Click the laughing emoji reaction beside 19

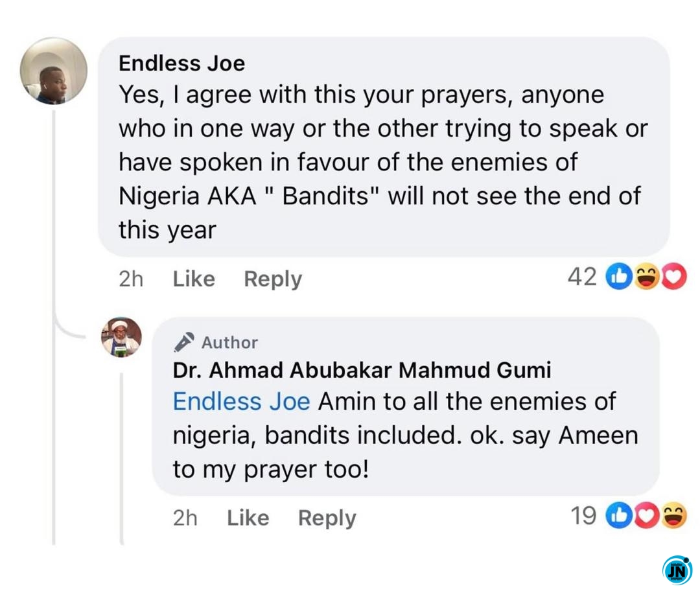pos(674,517)
